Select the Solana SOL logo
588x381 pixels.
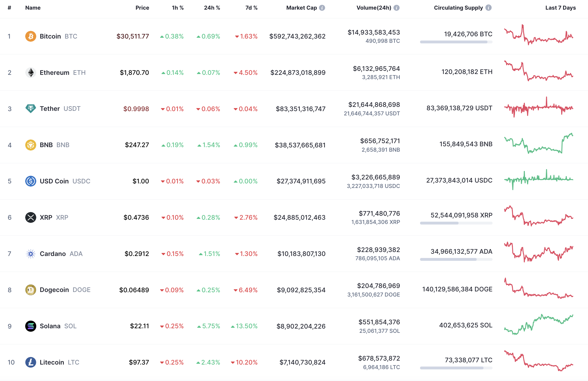(31, 326)
